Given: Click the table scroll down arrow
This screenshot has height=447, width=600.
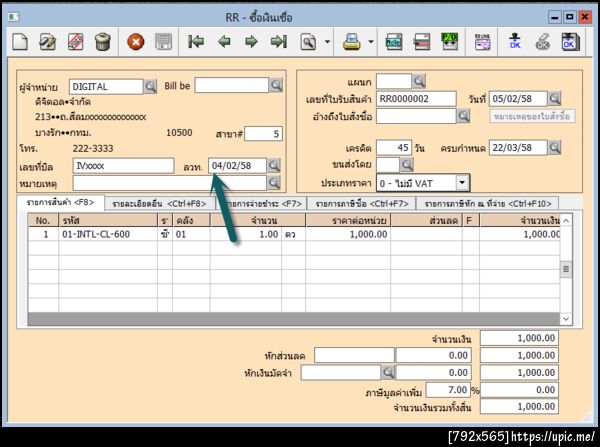Looking at the screenshot, I should [566, 319].
